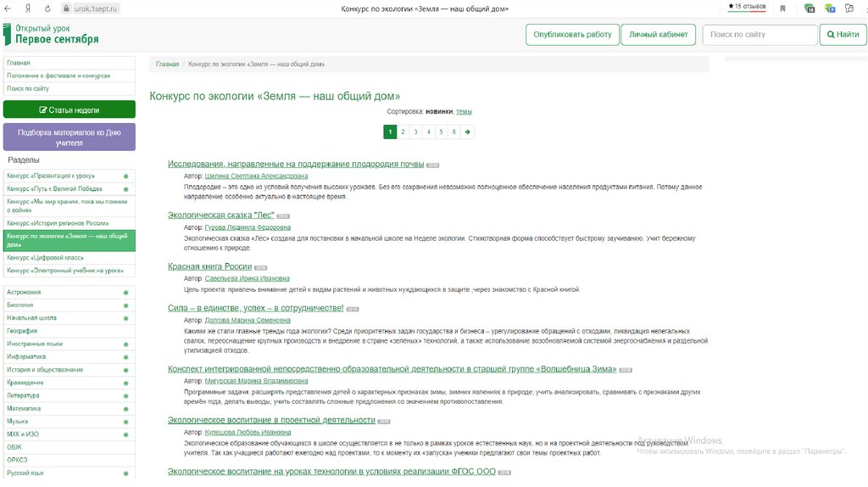Screen dimensions: 868x487
Task: Sort entries by темы
Action: point(464,111)
